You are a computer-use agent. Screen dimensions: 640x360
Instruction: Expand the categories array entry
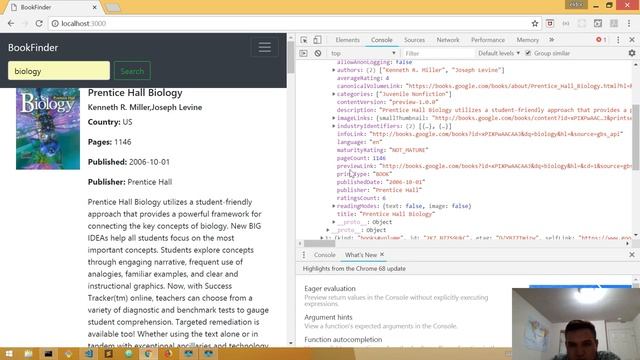333,94
